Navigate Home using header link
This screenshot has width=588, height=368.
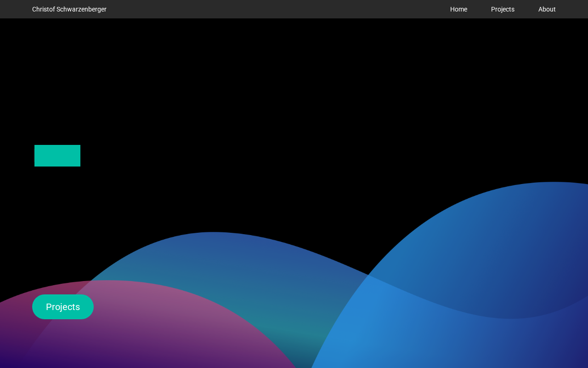pyautogui.click(x=458, y=9)
